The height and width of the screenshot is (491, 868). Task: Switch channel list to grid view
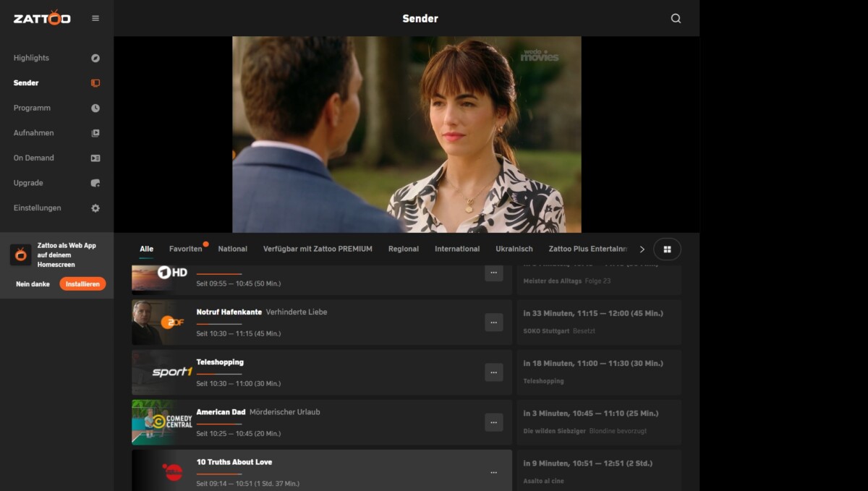(x=667, y=248)
